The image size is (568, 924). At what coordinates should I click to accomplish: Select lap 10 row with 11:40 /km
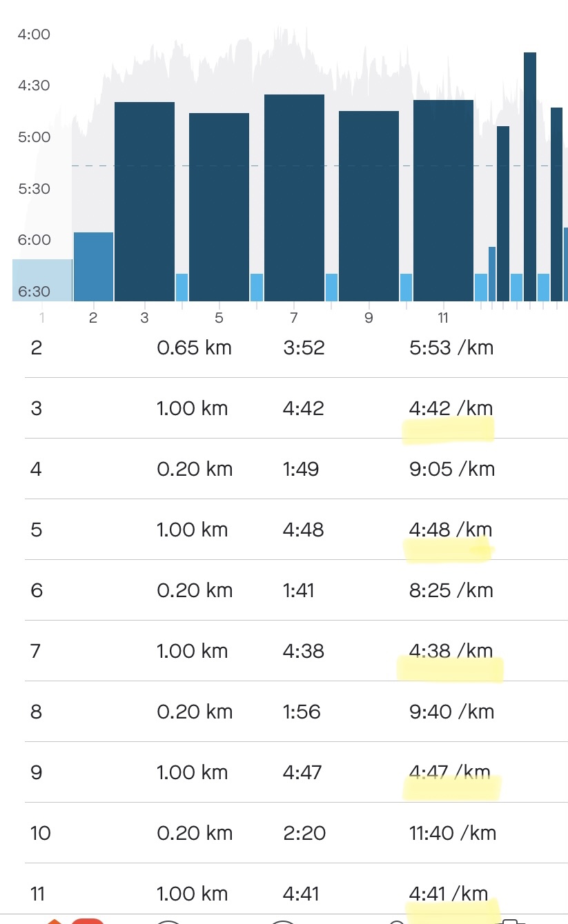click(x=295, y=833)
